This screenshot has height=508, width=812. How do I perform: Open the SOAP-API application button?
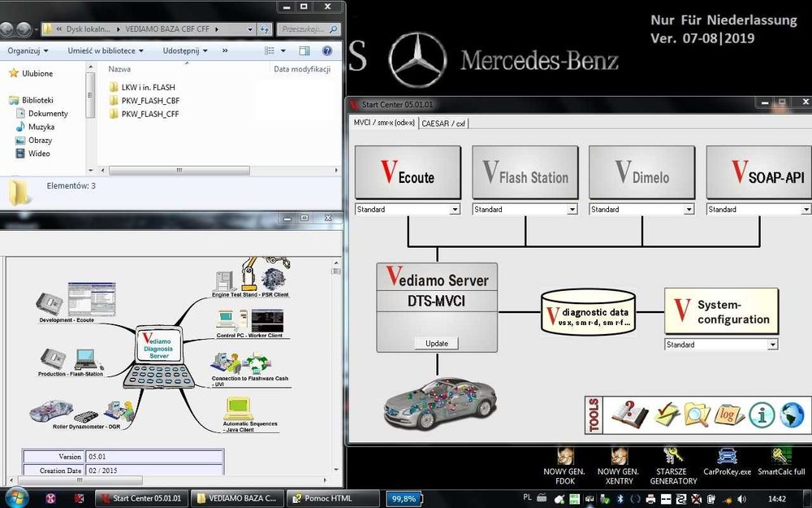pos(758,172)
